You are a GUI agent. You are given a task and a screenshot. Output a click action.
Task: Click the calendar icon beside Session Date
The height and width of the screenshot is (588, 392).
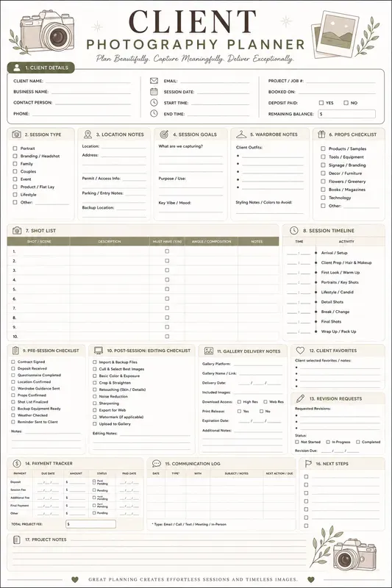click(x=154, y=91)
